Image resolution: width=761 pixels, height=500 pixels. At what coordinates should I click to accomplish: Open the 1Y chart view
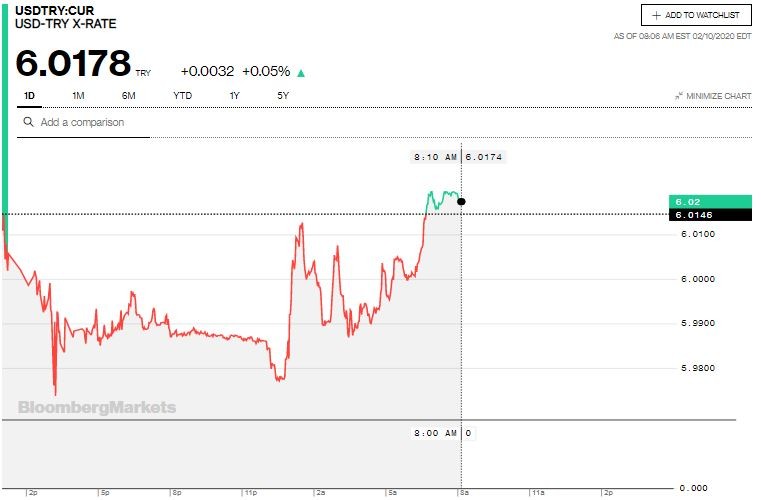(234, 95)
